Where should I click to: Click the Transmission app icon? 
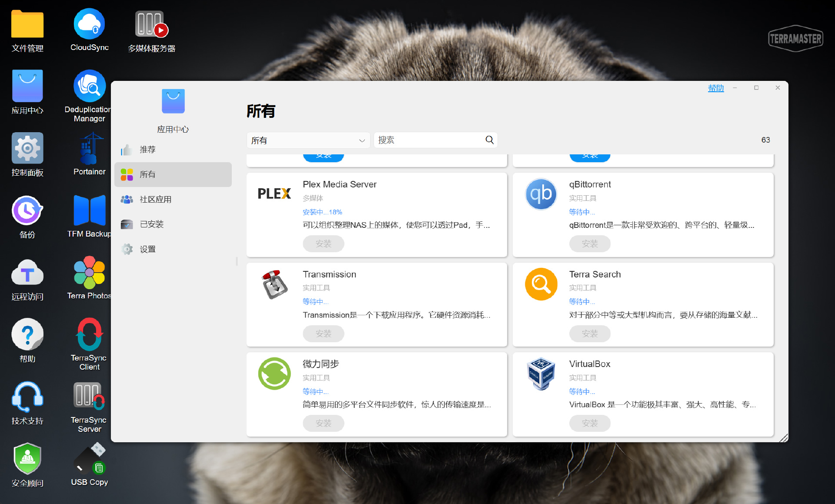tap(274, 284)
